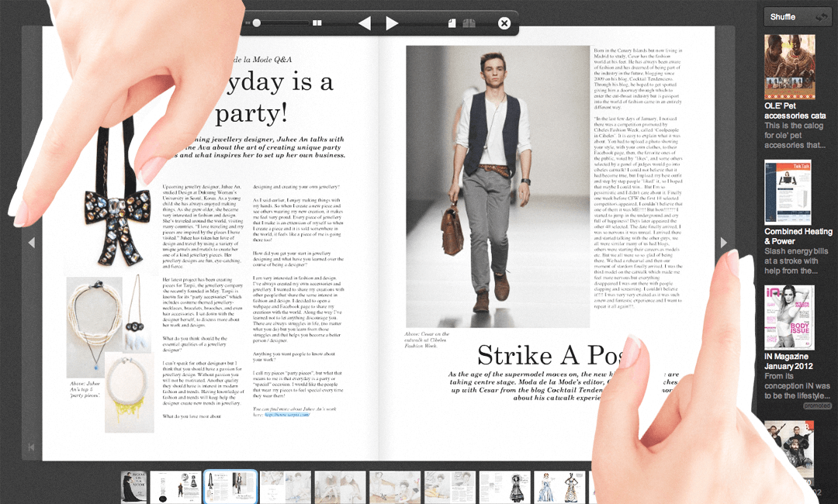Select the filmstrip spread with blue dress sketches
838x504 pixels.
tap(559, 487)
